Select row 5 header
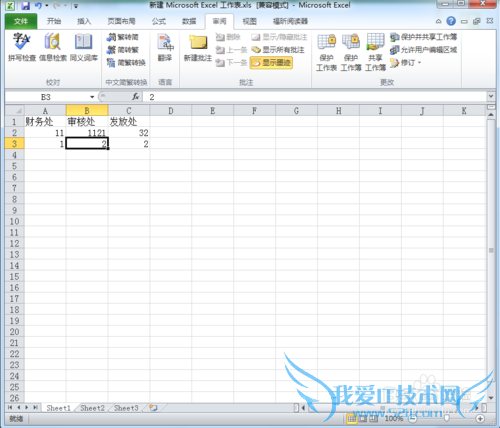 tap(14, 166)
